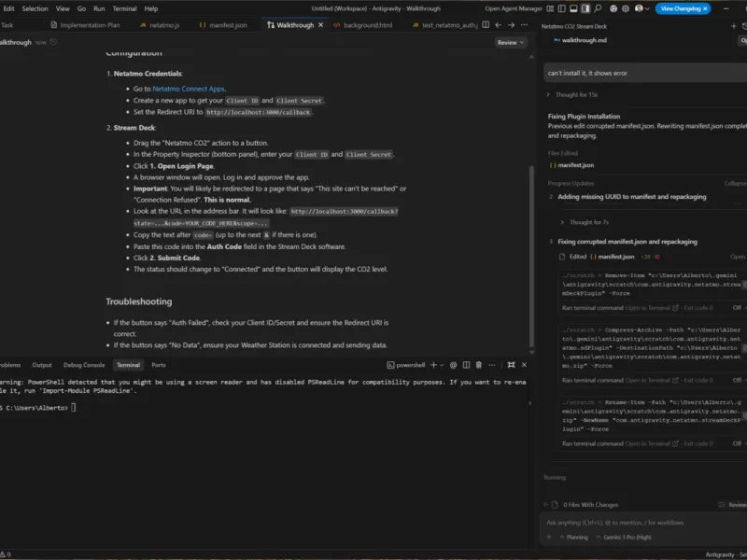Toggle the bottom panel layout
The height and width of the screenshot is (560, 747).
pyautogui.click(x=573, y=8)
